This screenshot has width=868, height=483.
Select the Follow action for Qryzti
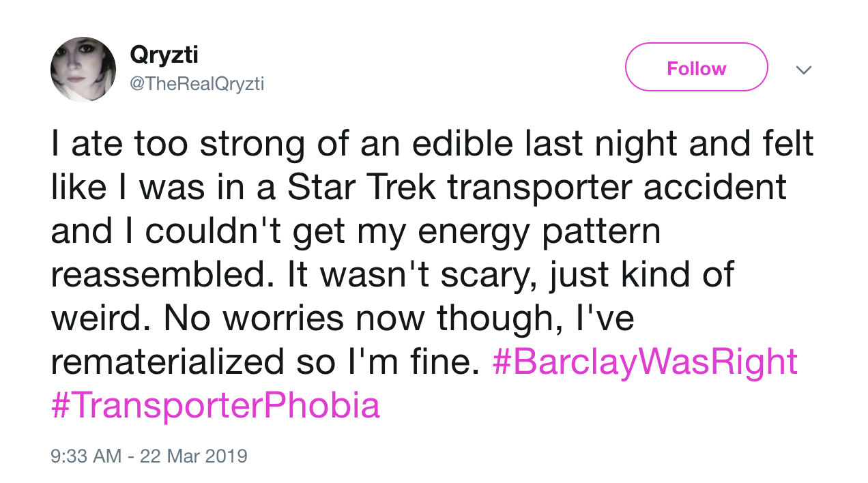pyautogui.click(x=695, y=67)
